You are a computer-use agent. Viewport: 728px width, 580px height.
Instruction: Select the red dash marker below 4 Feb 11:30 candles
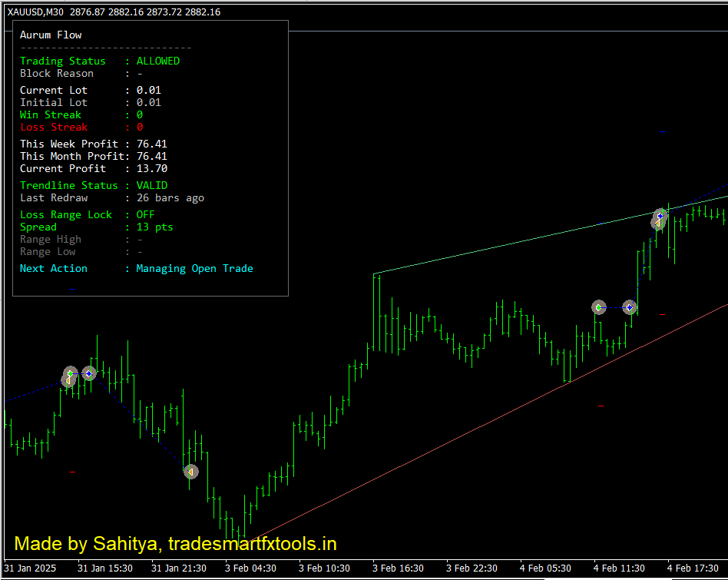601,406
